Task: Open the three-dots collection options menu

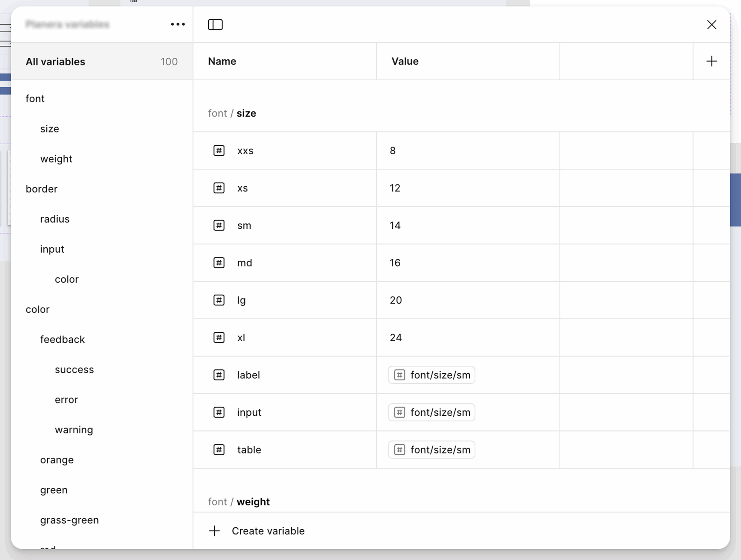Action: coord(177,24)
